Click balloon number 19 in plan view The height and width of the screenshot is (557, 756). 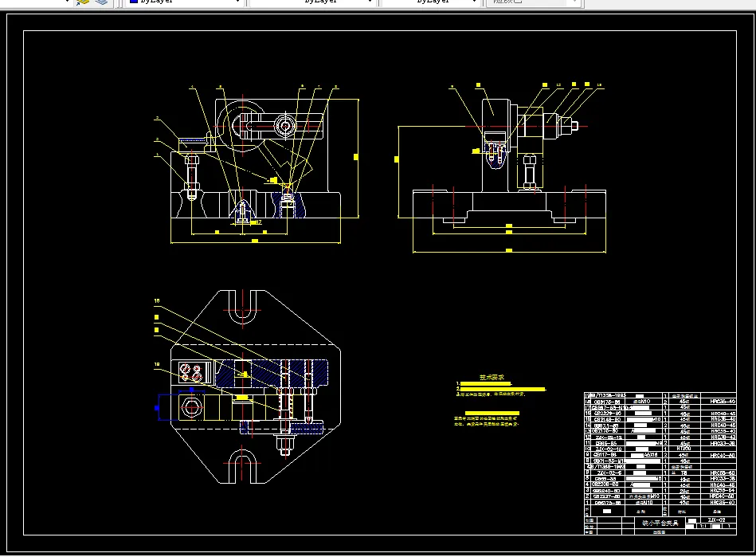[157, 365]
